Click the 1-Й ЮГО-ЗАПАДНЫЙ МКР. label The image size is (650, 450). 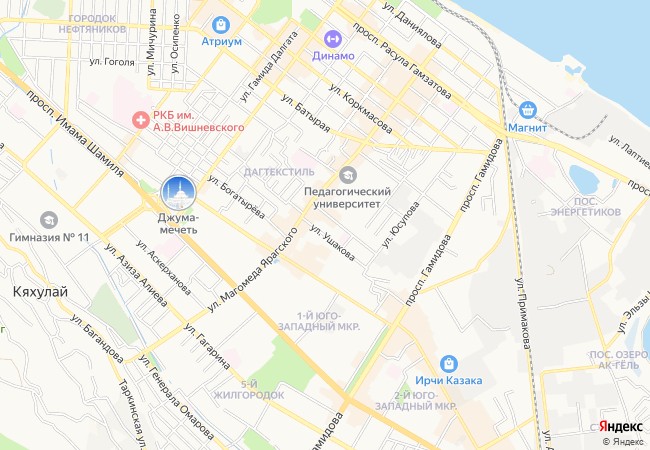[319, 322]
